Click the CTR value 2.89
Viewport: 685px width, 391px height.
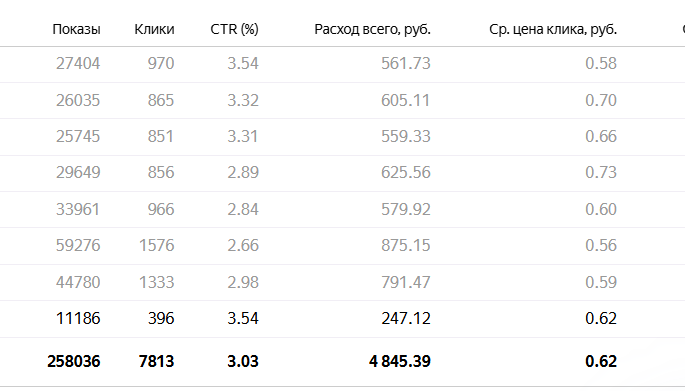click(x=243, y=173)
